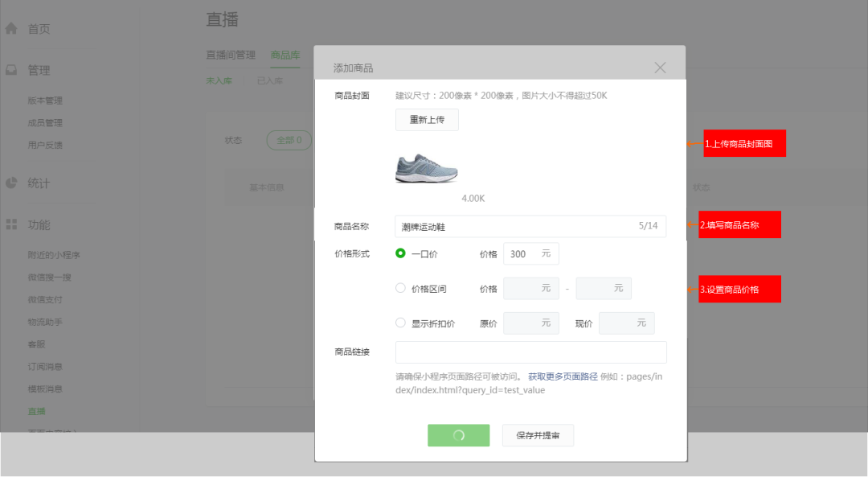
Task: Select the 价格区间 price range option
Action: (x=400, y=288)
